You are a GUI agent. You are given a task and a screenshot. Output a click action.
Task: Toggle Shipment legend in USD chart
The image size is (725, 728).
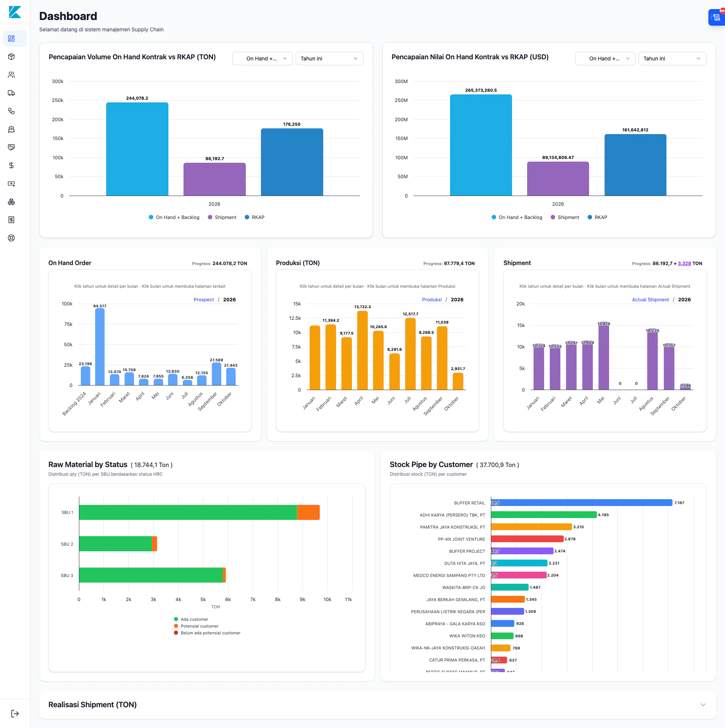click(x=565, y=217)
